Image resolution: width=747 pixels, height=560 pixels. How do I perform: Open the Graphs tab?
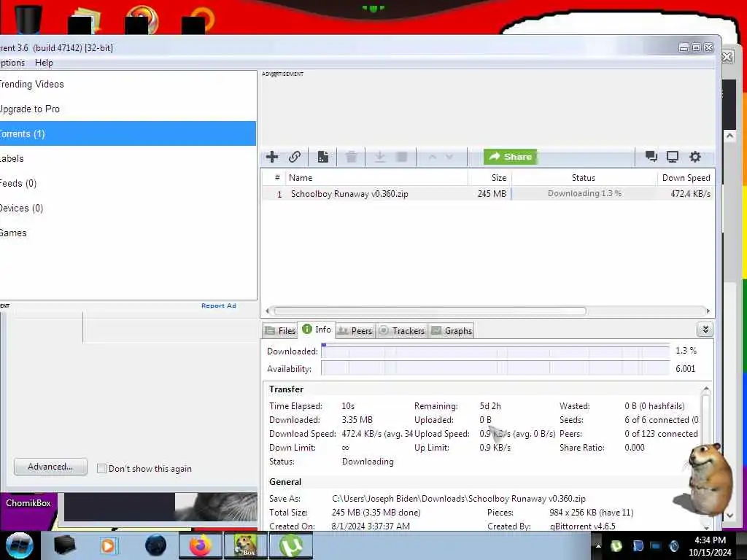tap(452, 330)
